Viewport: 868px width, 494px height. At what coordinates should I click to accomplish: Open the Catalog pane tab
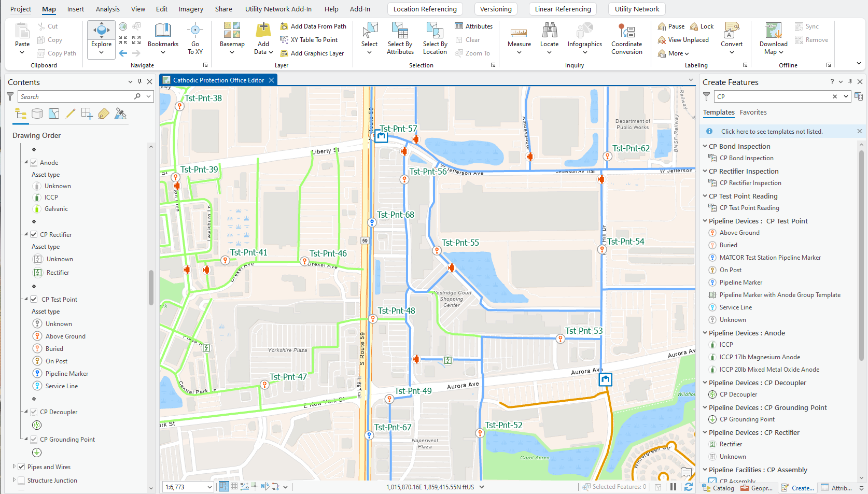click(719, 488)
